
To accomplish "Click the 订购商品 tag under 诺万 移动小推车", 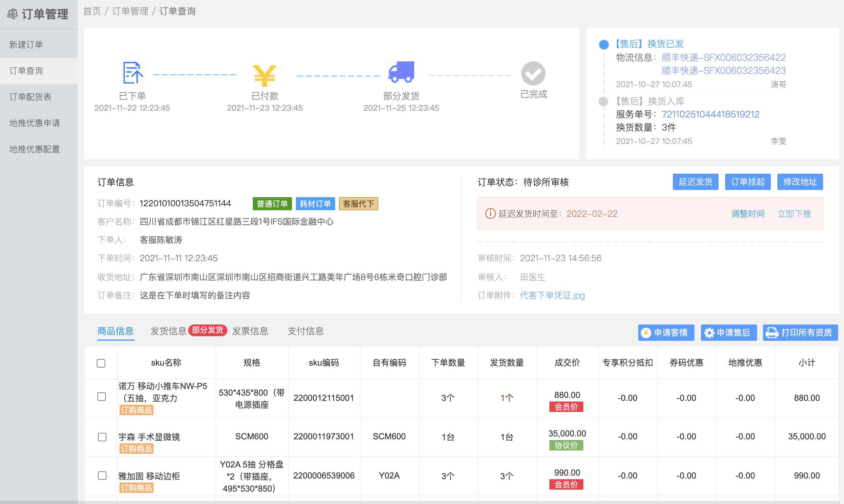I will point(136,410).
